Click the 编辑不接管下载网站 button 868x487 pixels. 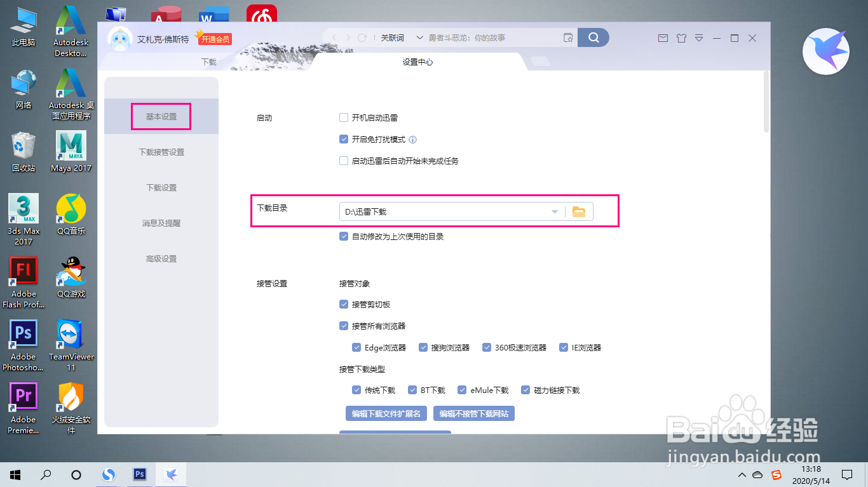coord(474,413)
